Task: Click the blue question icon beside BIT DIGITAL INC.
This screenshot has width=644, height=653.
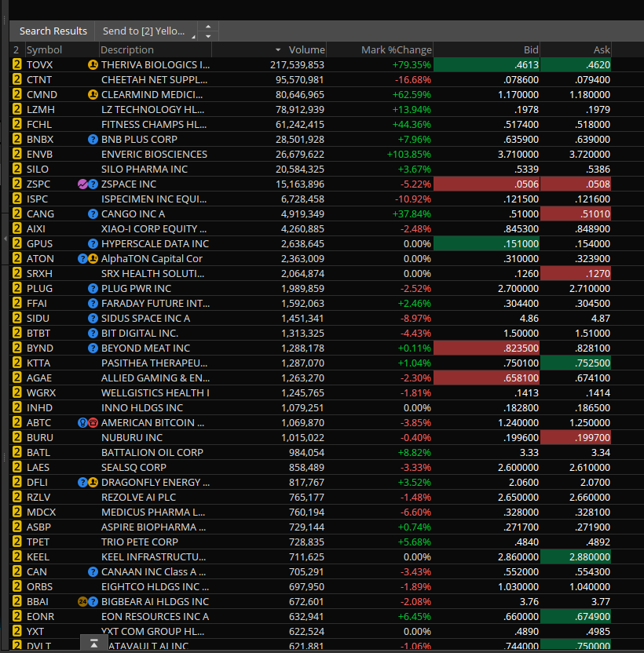Action: click(93, 333)
